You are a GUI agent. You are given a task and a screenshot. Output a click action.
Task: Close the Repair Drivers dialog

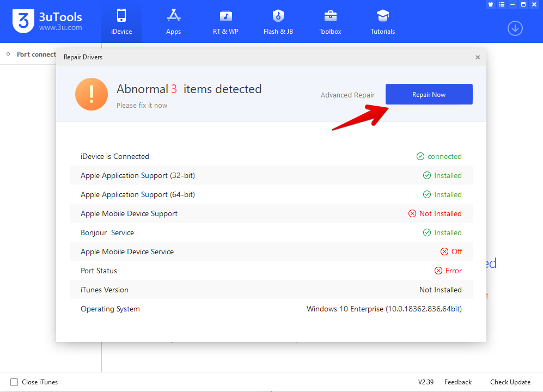click(x=478, y=57)
